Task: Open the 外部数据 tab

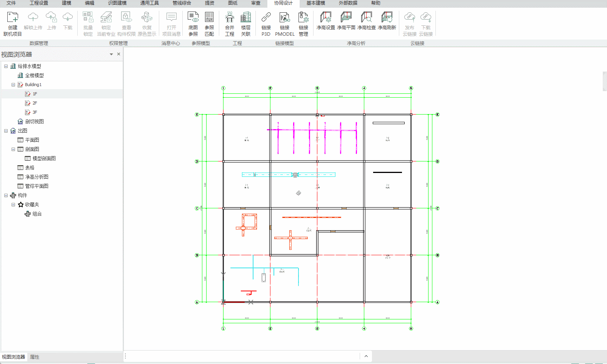Action: [348, 3]
